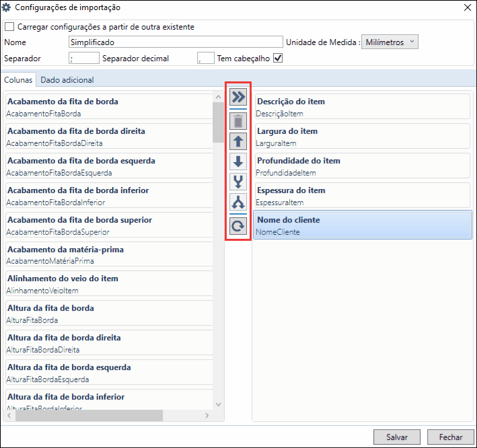Switch to the Colunas tab
This screenshot has width=477, height=448.
click(18, 80)
